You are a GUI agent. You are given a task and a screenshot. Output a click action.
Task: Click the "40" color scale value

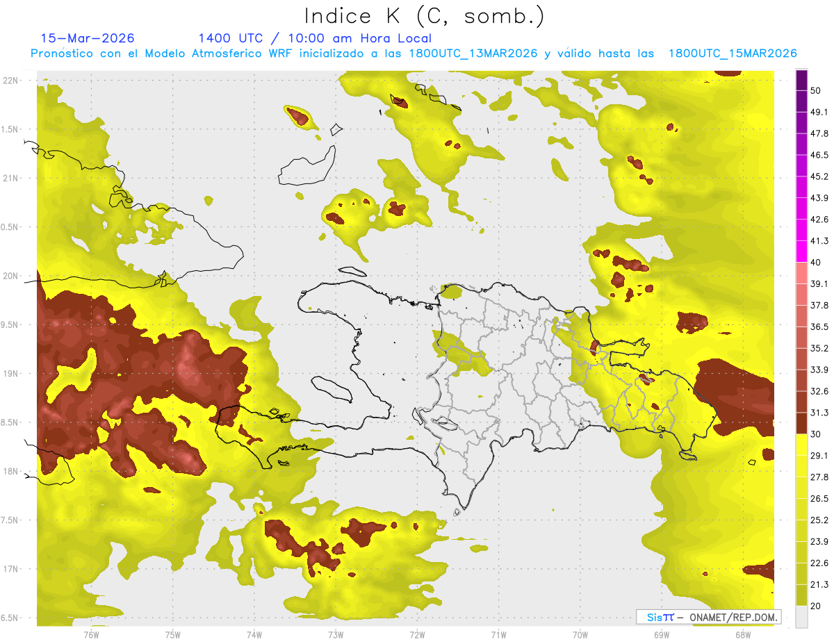click(x=817, y=263)
